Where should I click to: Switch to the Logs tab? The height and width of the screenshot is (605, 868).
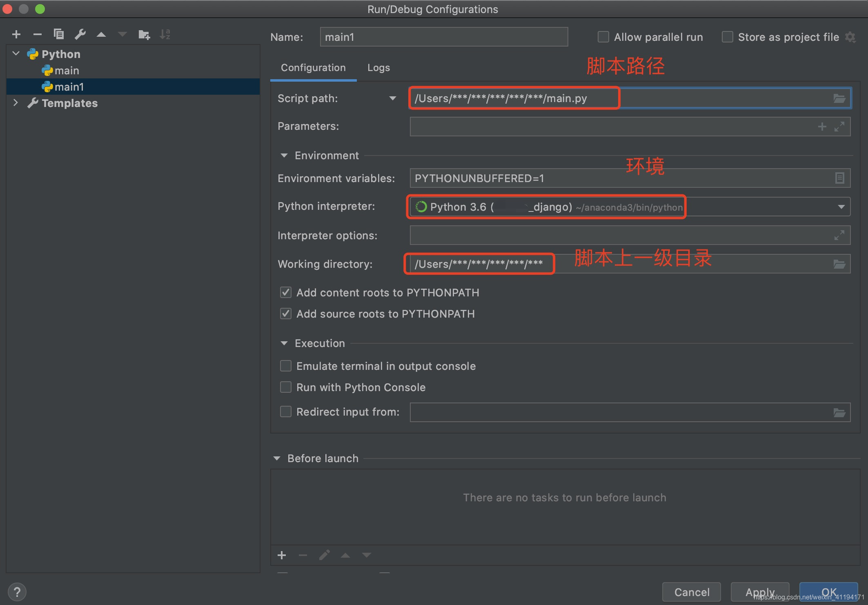tap(378, 67)
